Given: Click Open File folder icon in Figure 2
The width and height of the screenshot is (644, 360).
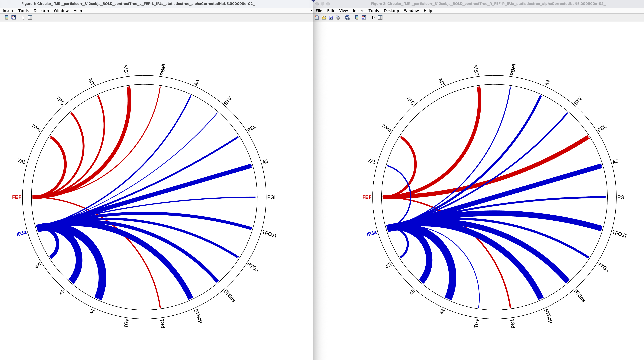Looking at the screenshot, I should [x=324, y=17].
